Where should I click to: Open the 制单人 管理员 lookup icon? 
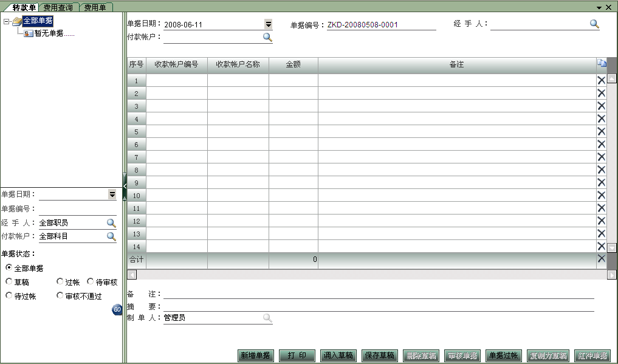(267, 317)
